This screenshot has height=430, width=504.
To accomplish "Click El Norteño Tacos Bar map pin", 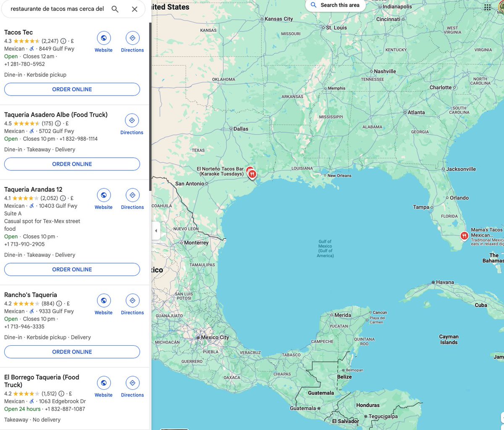I will pyautogui.click(x=251, y=173).
